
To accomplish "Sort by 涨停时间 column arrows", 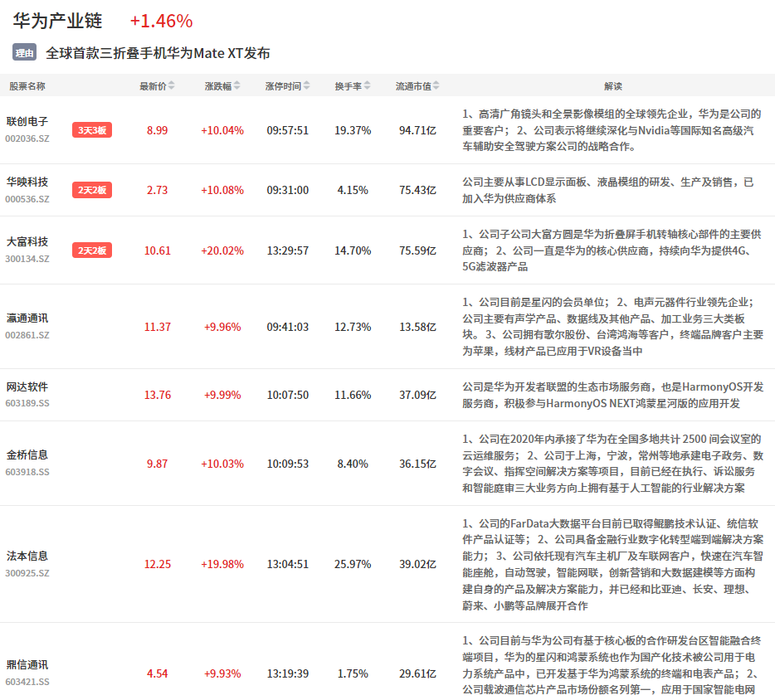I will (306, 86).
